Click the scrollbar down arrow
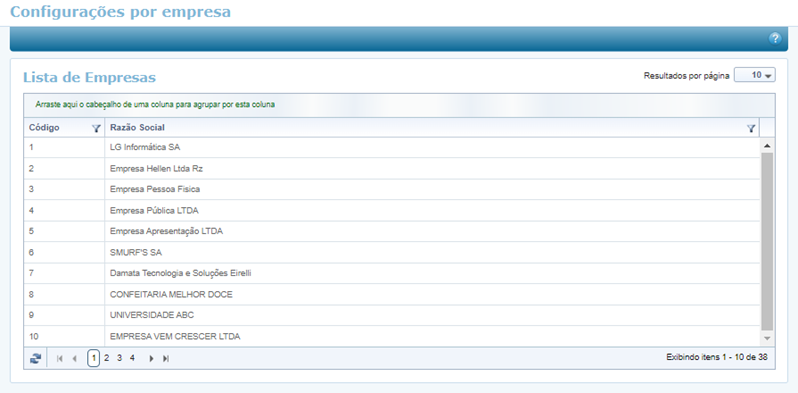This screenshot has width=798, height=393. tap(767, 339)
